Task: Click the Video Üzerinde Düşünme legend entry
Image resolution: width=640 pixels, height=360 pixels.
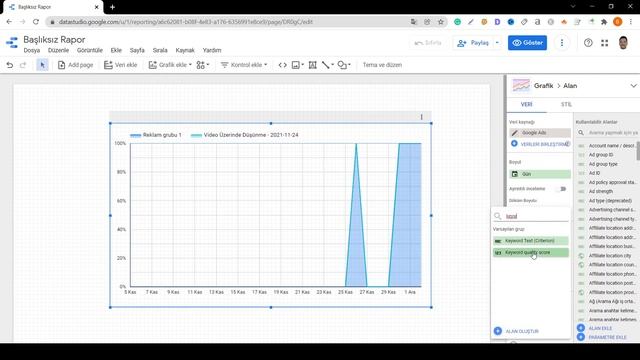Action: (x=244, y=135)
